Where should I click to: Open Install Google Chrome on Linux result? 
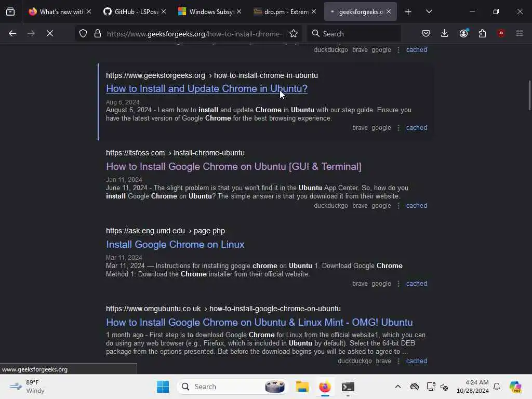175,245
